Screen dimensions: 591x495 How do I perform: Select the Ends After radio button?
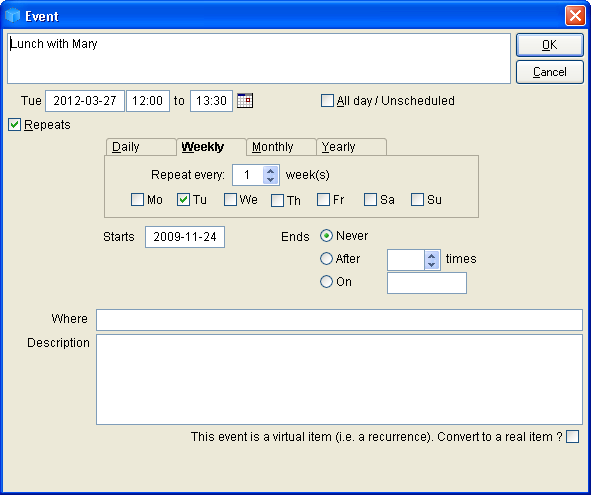pos(326,259)
